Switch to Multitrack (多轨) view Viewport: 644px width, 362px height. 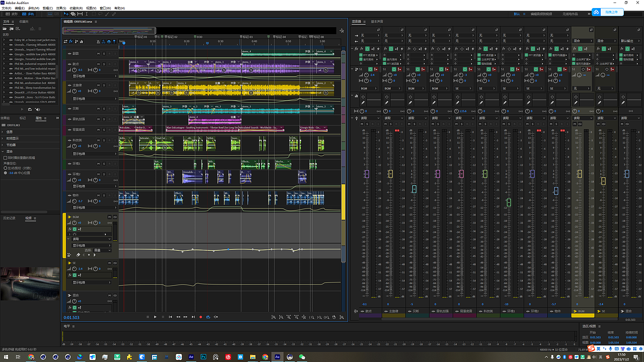coord(29,14)
